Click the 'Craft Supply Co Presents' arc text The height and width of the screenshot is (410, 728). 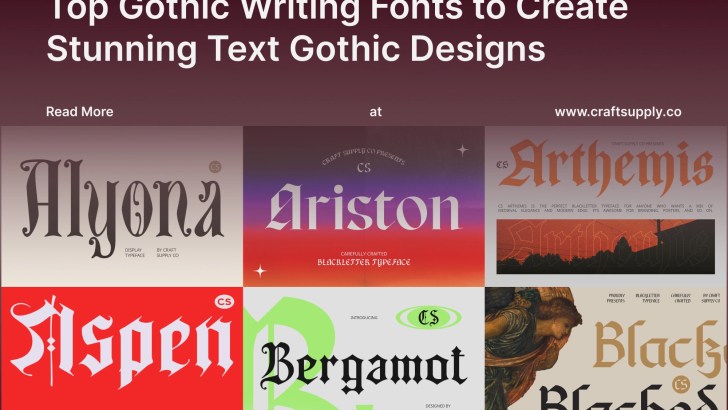coord(364,158)
